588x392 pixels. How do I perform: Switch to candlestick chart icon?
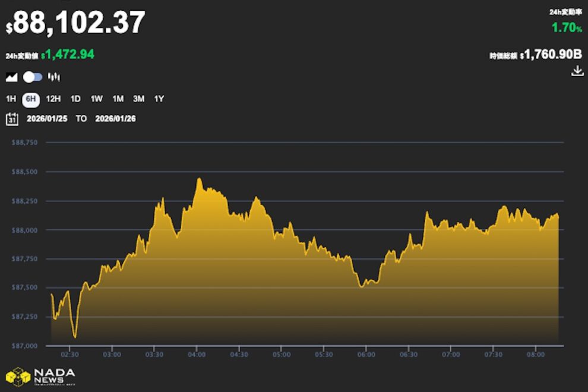coord(53,77)
